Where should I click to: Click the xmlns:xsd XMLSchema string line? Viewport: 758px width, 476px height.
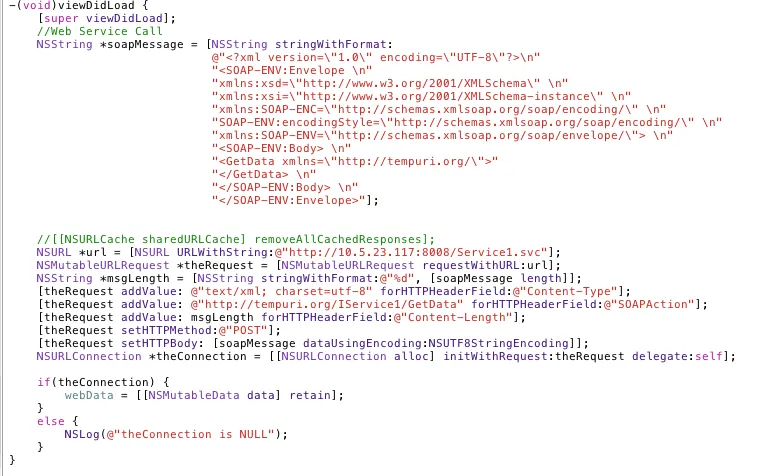pos(390,84)
